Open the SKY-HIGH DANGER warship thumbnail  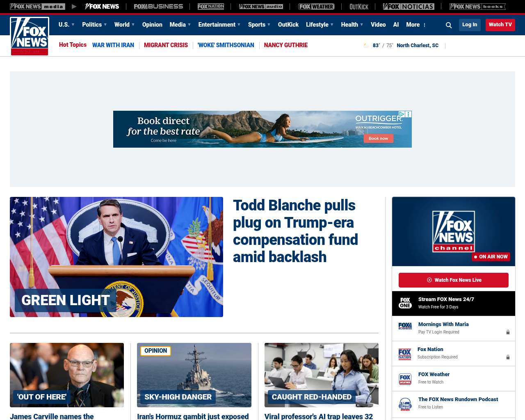pyautogui.click(x=194, y=375)
